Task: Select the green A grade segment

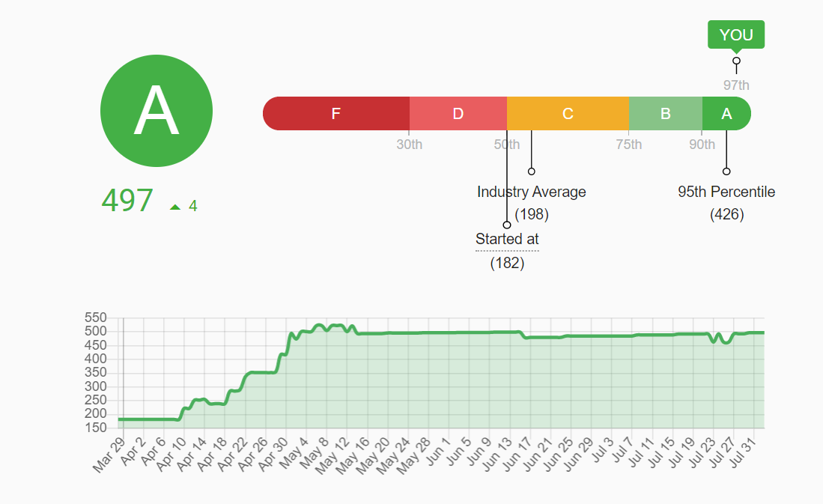Action: 726,114
